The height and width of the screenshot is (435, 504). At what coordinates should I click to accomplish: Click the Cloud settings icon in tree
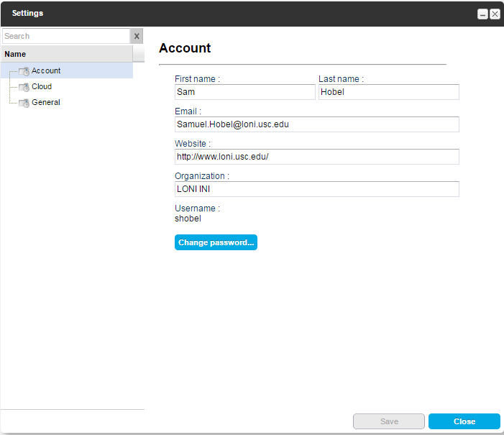(x=24, y=87)
